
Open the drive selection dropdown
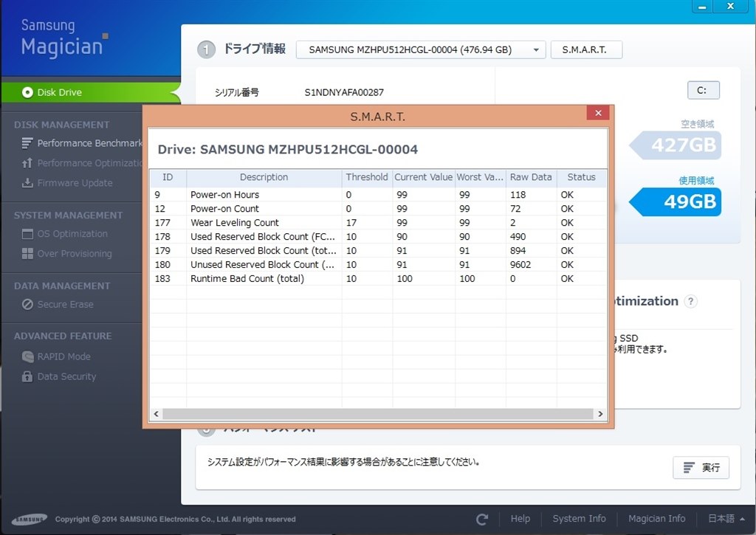point(420,49)
